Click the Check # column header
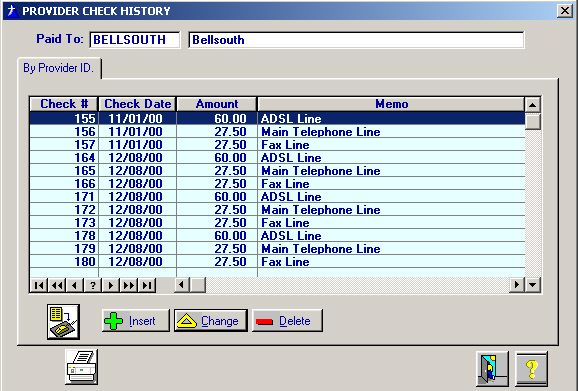578x391 pixels. coord(64,104)
